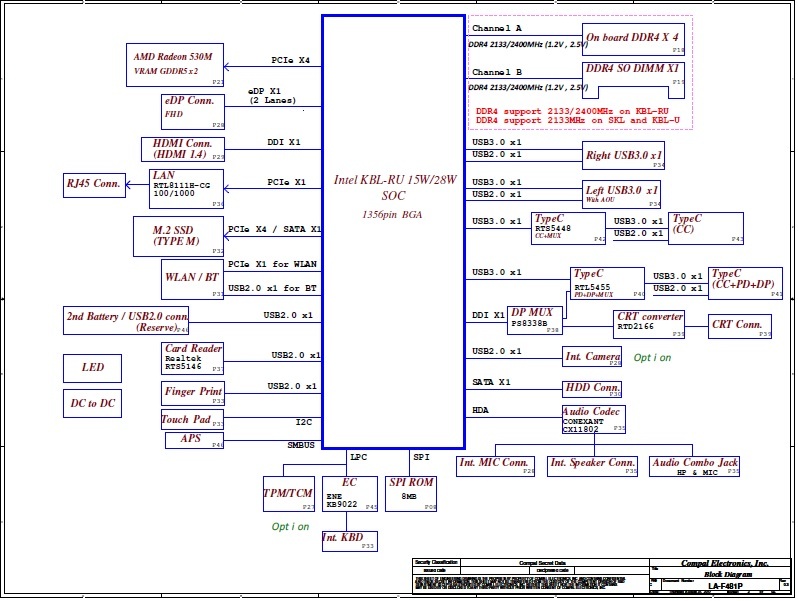
Task: Select the TypeC RTL5455 block
Action: coord(607,283)
